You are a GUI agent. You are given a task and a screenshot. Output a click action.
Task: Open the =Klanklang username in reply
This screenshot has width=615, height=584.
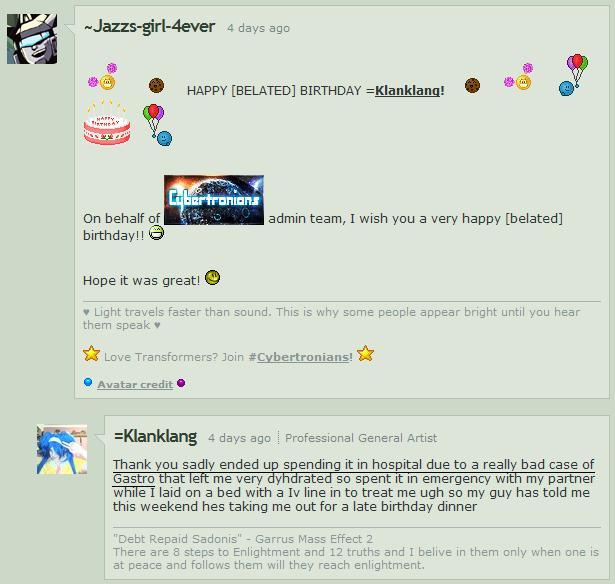click(x=156, y=437)
